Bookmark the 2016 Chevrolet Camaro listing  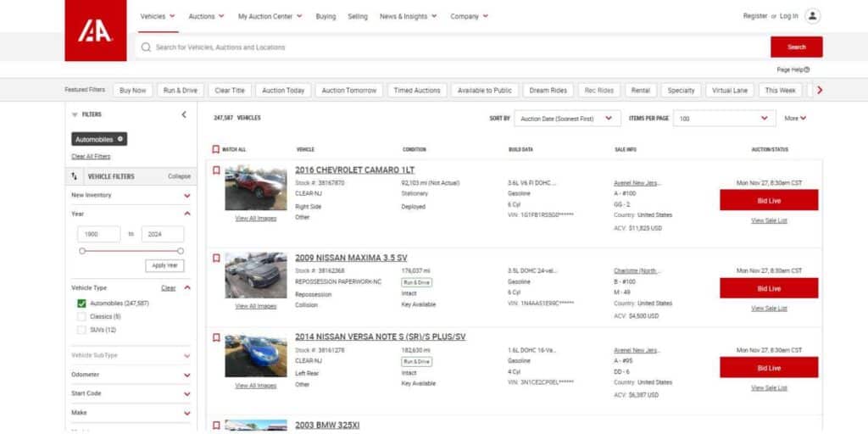click(x=216, y=170)
